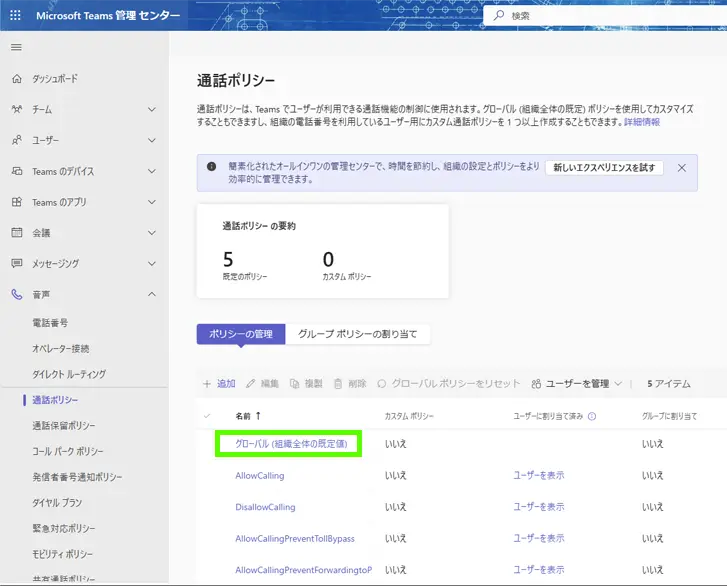
Task: Sort by the 名前 column arrow
Action: pos(258,416)
